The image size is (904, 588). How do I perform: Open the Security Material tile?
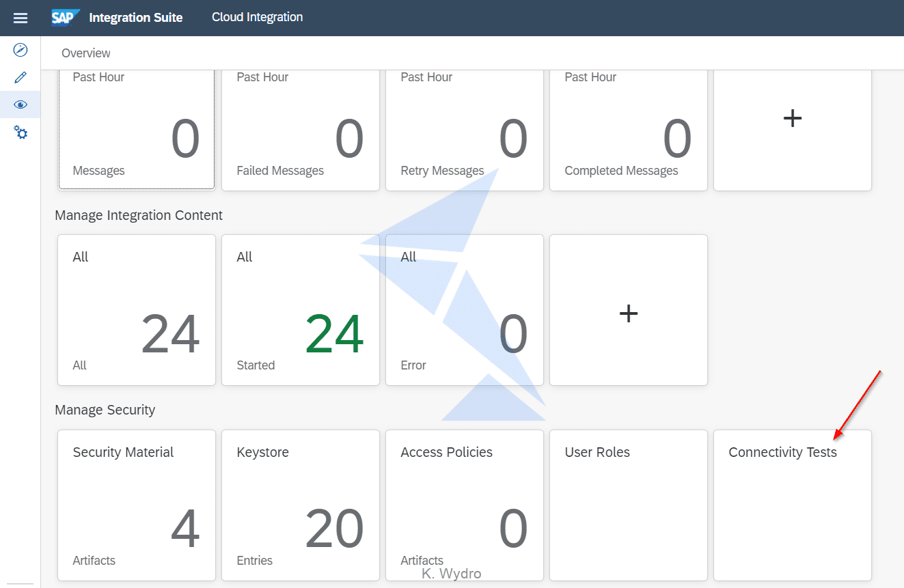137,505
